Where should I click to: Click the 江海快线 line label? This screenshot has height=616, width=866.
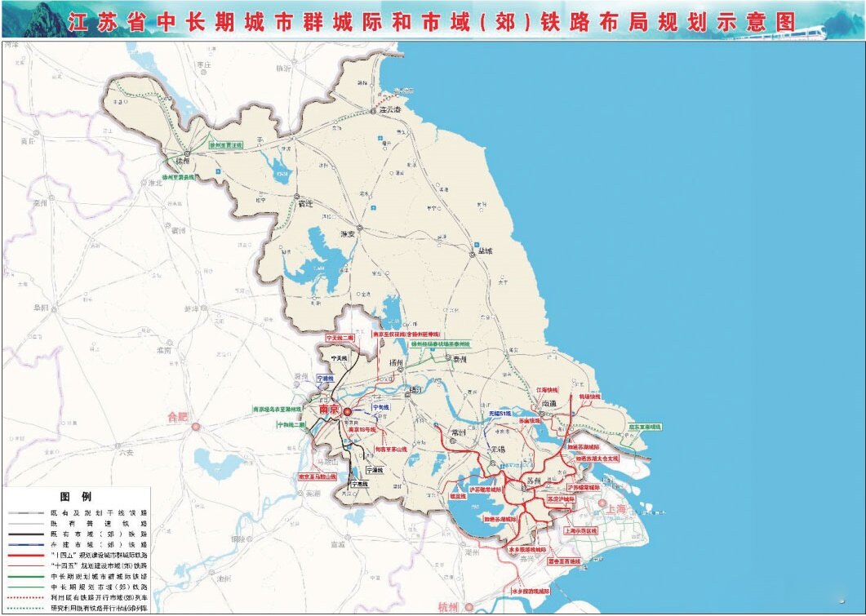[x=547, y=390]
